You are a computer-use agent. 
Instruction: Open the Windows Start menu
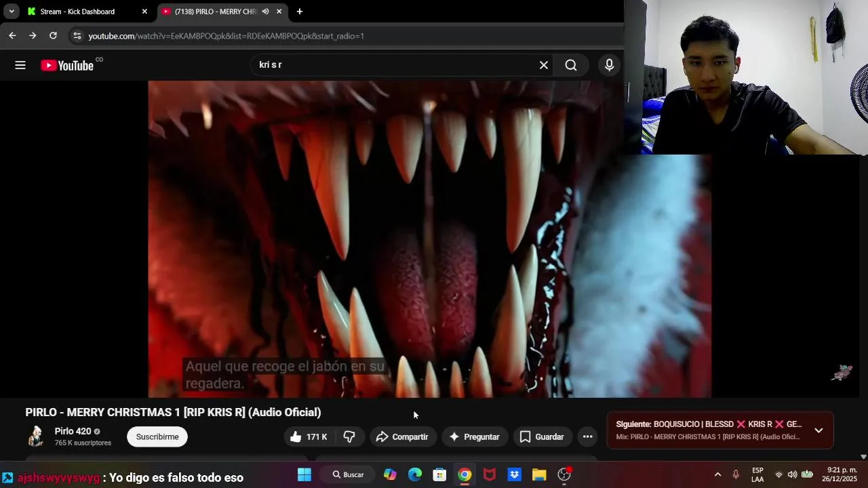tap(304, 474)
